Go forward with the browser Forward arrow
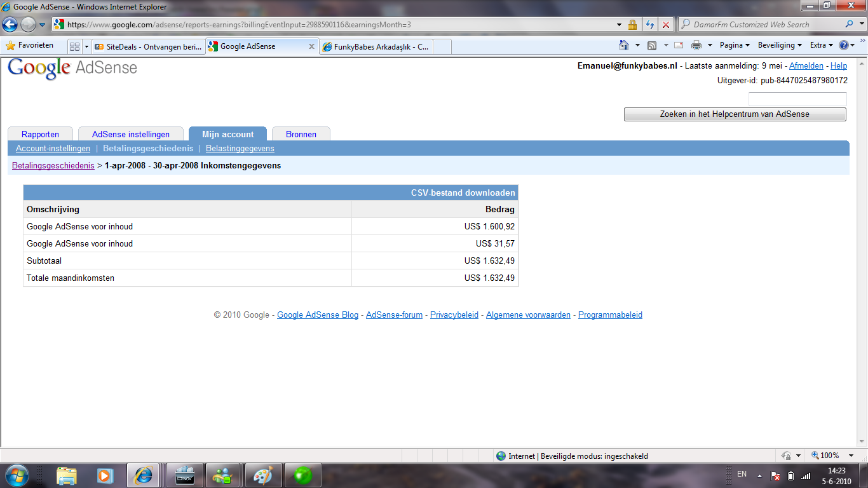 pos(28,25)
